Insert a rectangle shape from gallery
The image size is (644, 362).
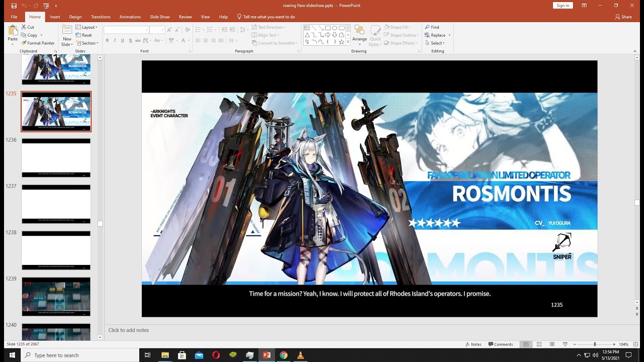point(327,28)
